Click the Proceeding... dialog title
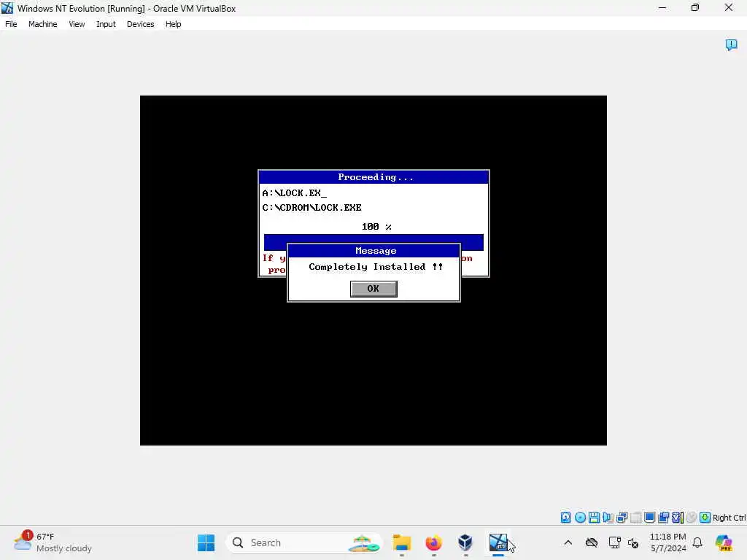 pyautogui.click(x=376, y=177)
